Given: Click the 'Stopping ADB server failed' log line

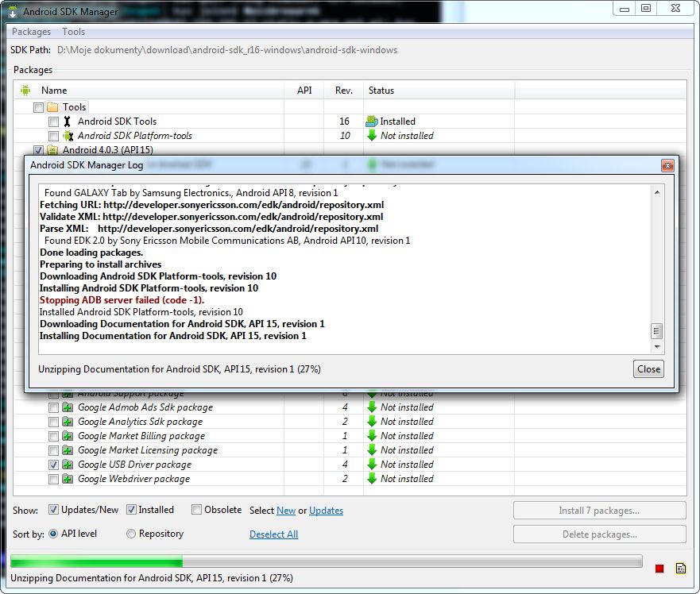Looking at the screenshot, I should [x=122, y=300].
